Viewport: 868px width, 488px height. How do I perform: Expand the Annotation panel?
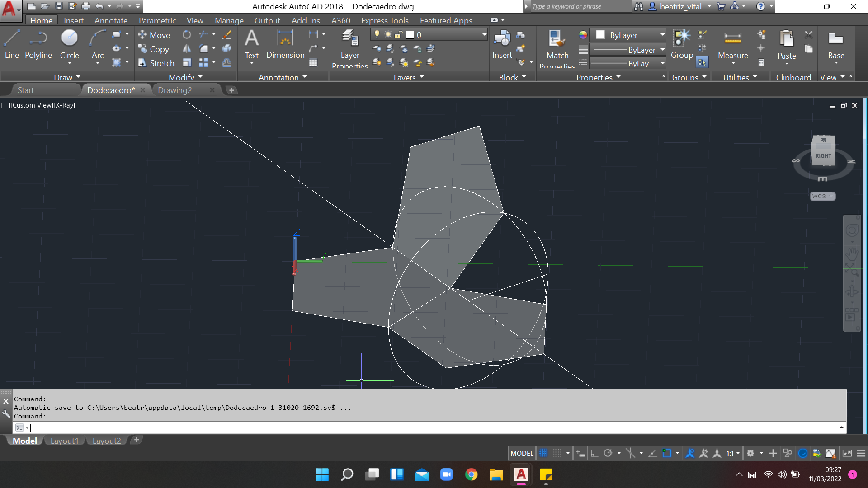point(283,77)
